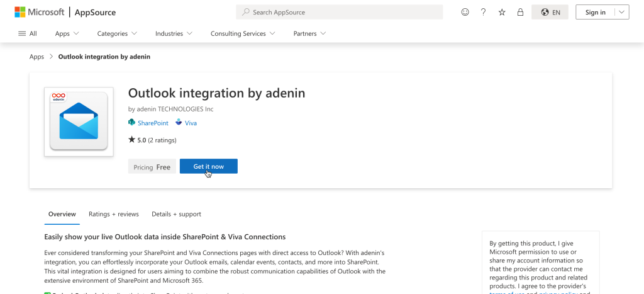Click the SharePoint product icon
This screenshot has height=294, width=644.
point(131,122)
